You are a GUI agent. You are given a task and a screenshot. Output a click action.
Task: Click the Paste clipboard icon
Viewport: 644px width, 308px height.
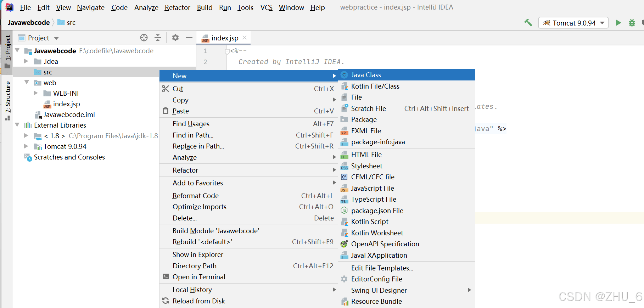[166, 111]
